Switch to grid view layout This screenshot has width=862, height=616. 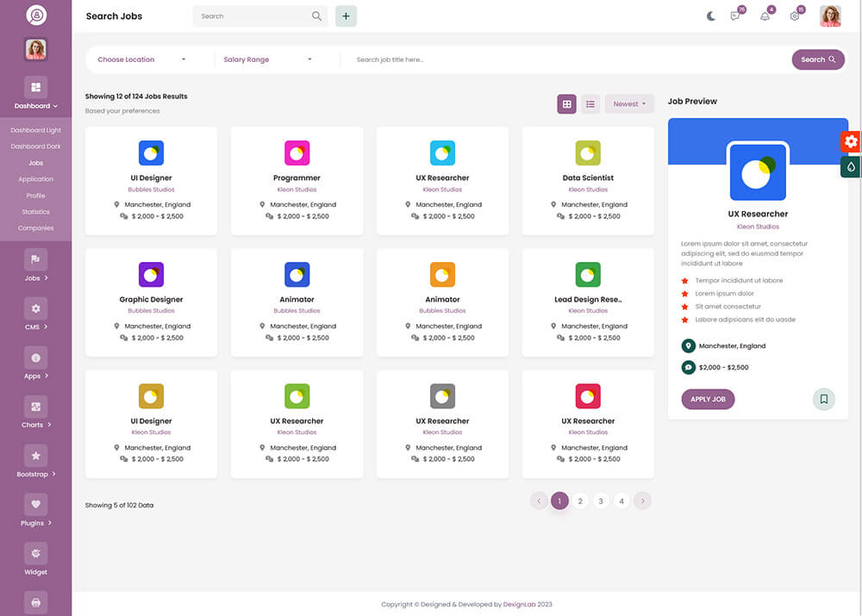[566, 104]
